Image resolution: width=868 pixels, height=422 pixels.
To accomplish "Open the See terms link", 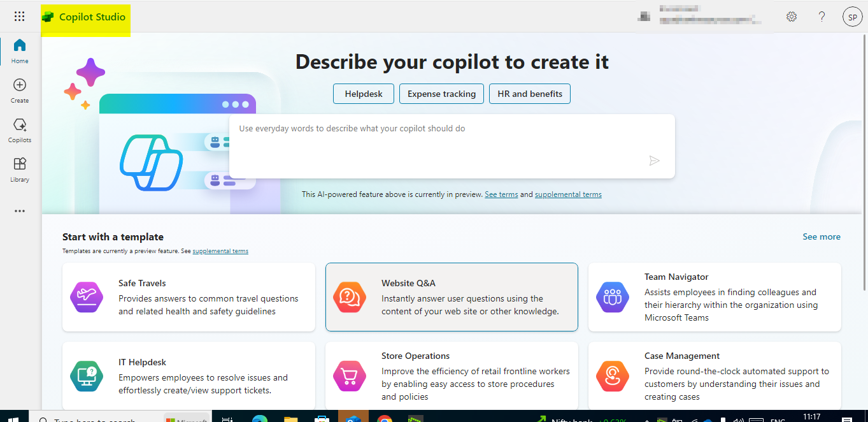I will [x=501, y=194].
